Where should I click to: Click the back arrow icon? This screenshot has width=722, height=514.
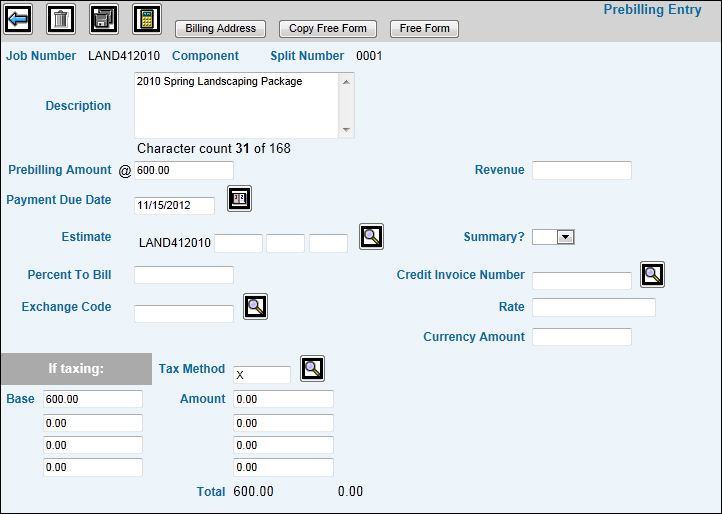click(x=20, y=19)
